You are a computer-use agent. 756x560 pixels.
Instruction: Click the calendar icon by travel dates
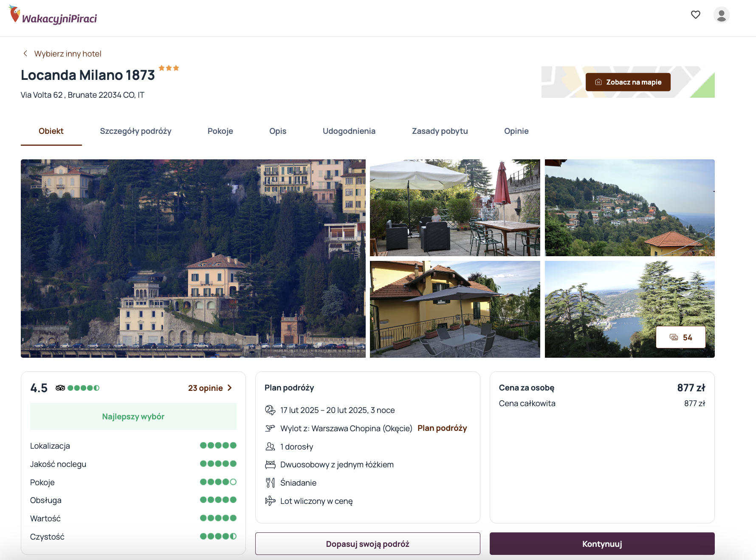tap(270, 410)
